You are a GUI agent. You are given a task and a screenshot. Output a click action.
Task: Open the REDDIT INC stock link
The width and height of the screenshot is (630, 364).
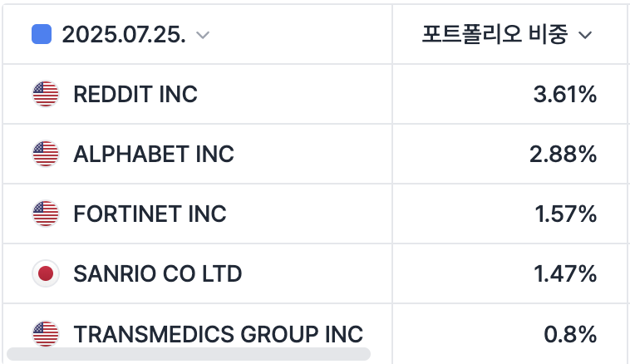(135, 94)
